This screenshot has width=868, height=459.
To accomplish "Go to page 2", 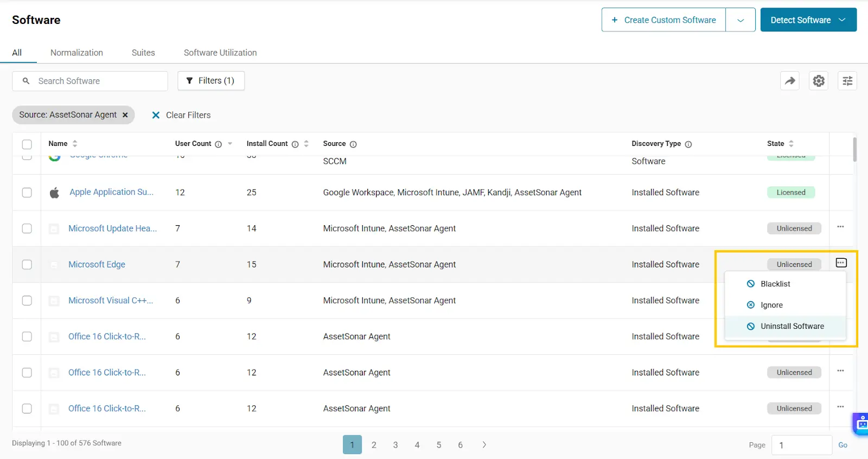I will [374, 445].
